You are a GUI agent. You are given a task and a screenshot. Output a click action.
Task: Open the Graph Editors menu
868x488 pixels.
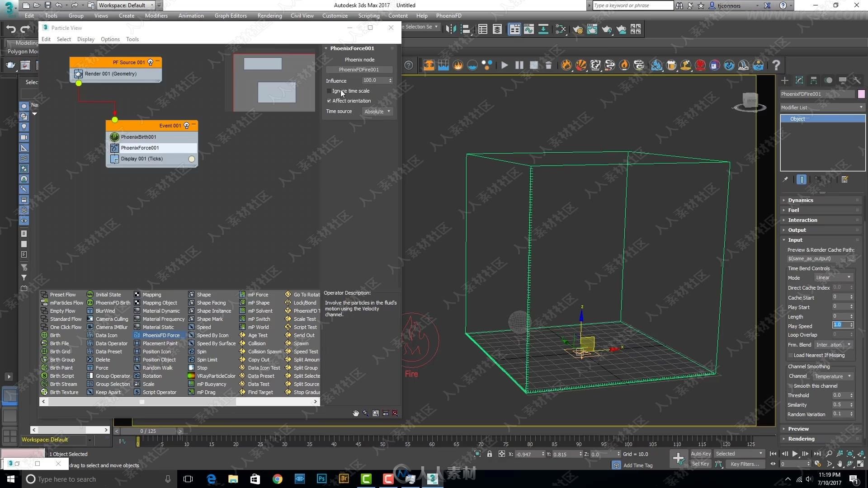pos(231,15)
